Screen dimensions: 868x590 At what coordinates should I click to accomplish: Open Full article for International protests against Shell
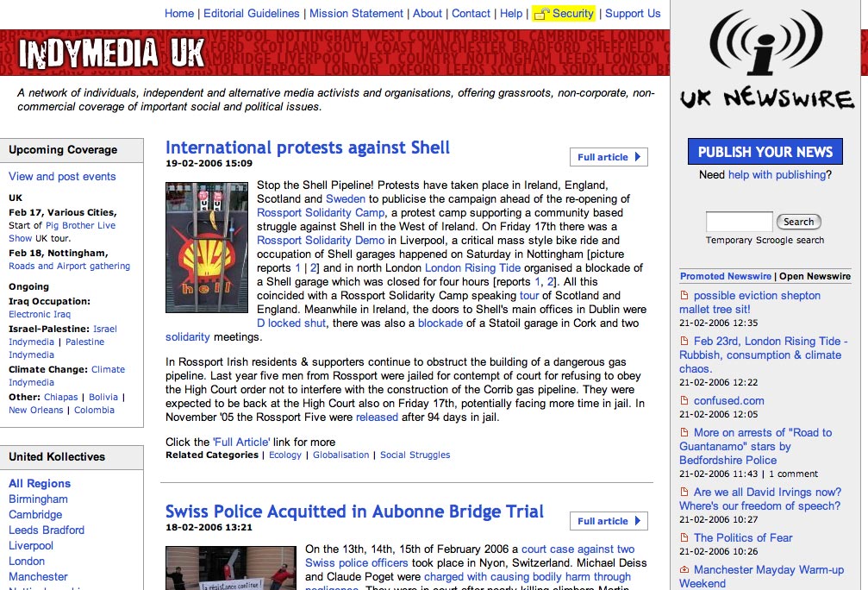609,157
